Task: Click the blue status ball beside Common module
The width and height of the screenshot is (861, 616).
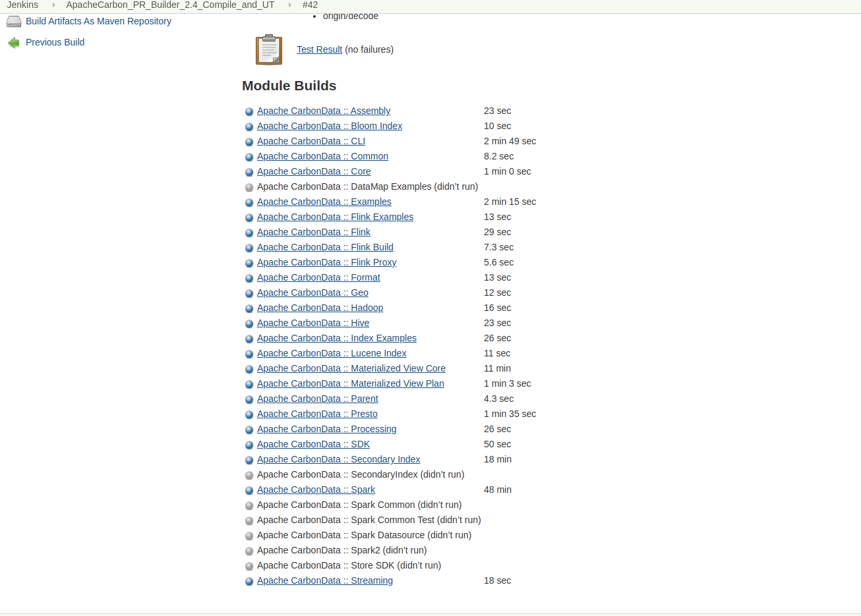Action: click(x=249, y=157)
